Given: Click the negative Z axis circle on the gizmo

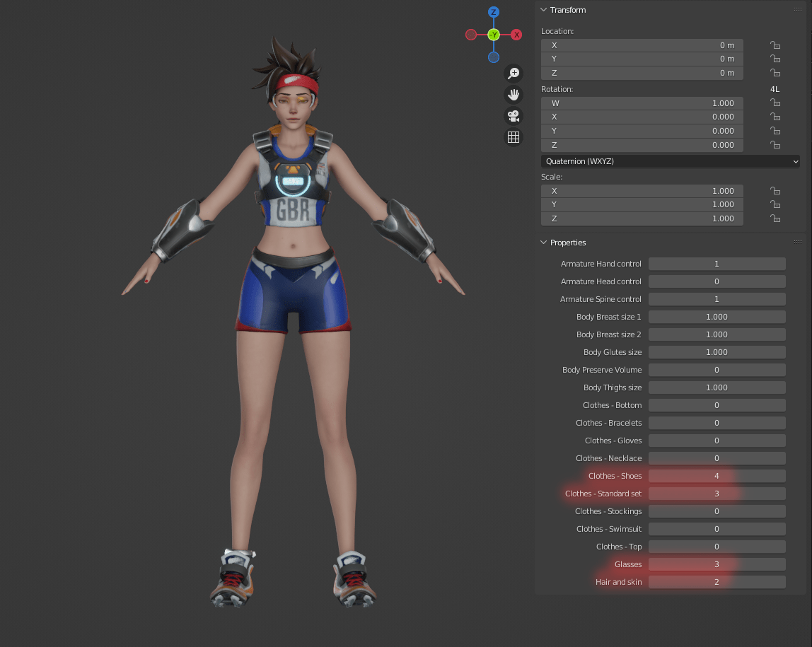Looking at the screenshot, I should tap(494, 57).
